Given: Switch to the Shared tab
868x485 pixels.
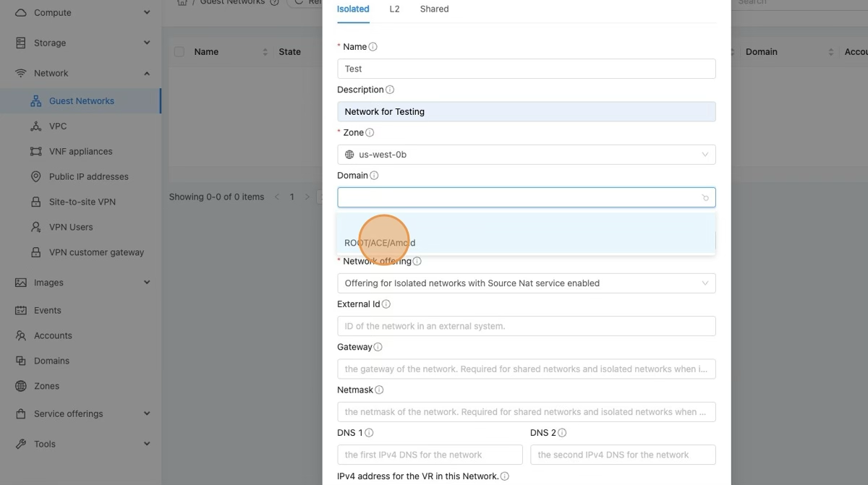Looking at the screenshot, I should point(434,9).
